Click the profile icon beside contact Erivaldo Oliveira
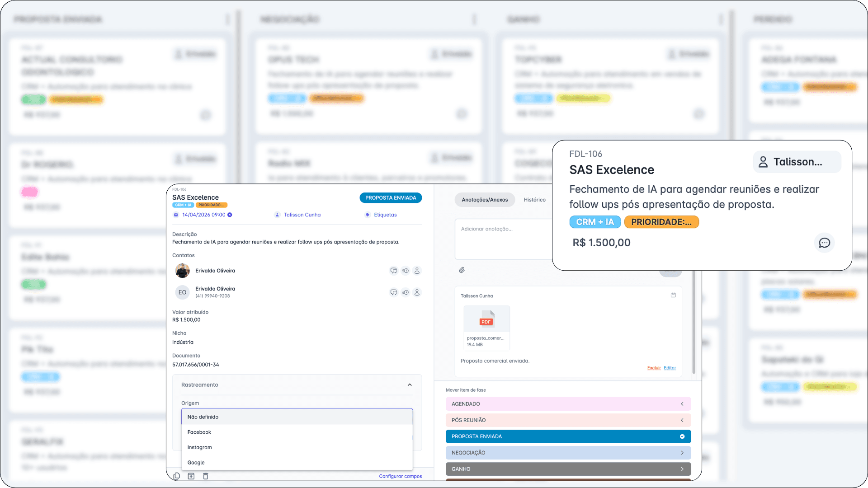The height and width of the screenshot is (488, 868). [417, 271]
